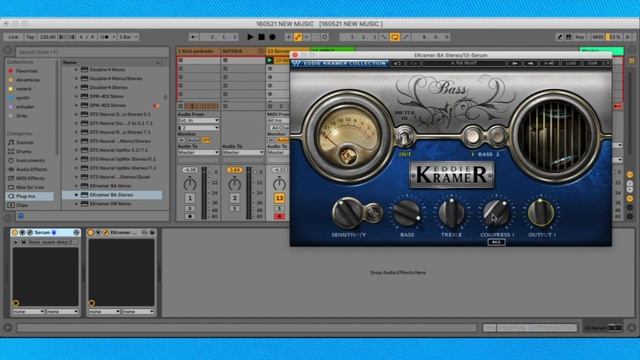The height and width of the screenshot is (360, 640).
Task: Click the Kramer Compress knob
Action: [496, 213]
